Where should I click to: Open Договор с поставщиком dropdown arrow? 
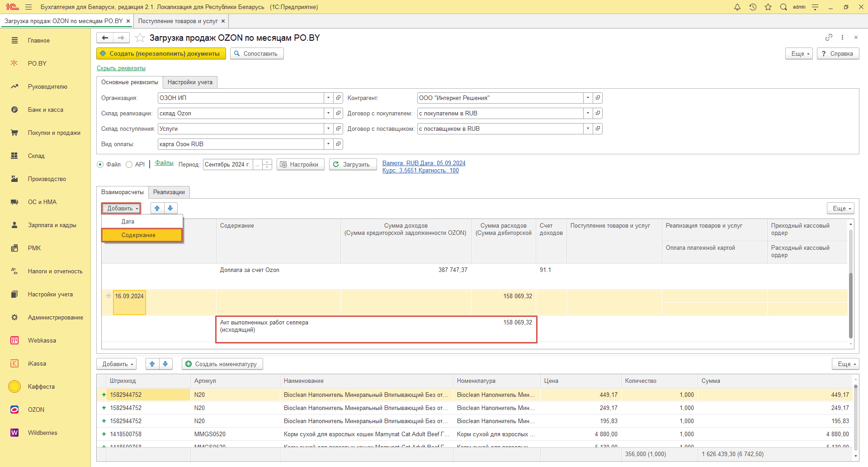588,129
